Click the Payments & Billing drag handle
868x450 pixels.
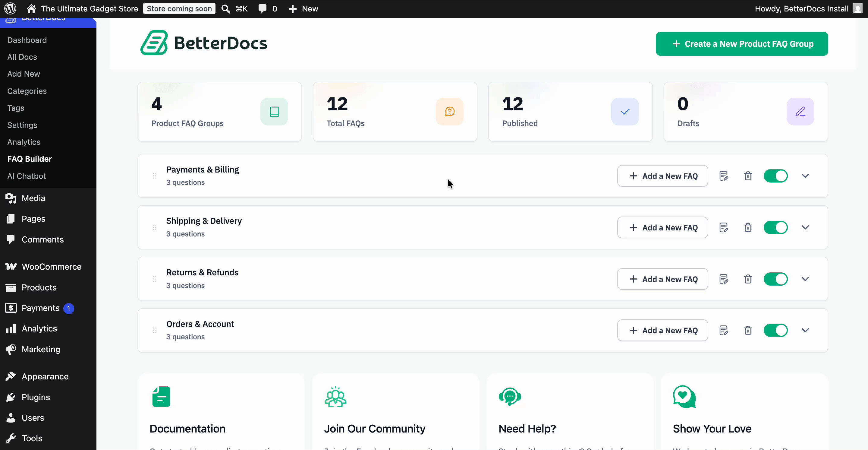point(155,176)
